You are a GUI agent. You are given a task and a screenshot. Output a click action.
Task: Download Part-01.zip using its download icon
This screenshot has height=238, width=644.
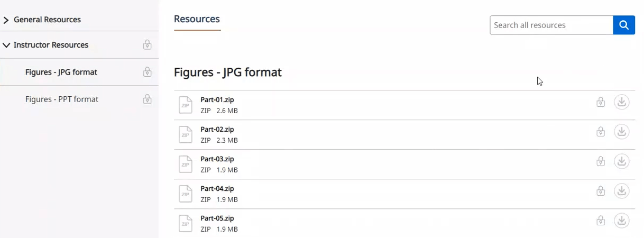click(622, 102)
